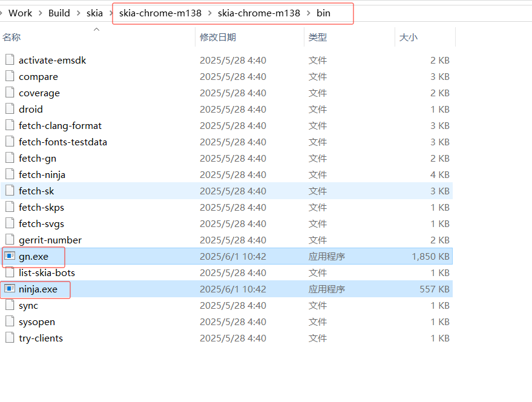
Task: Click the droid file icon
Action: coord(10,108)
